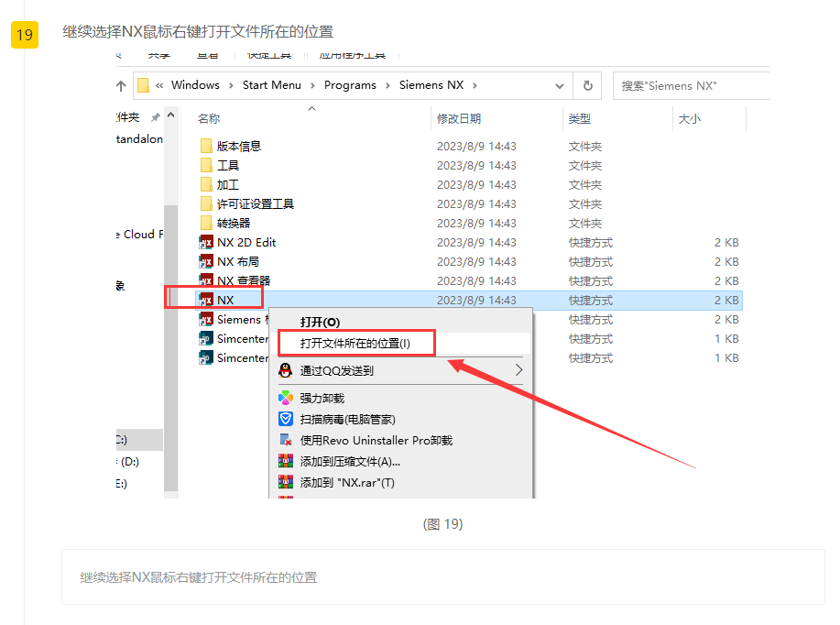This screenshot has width=840, height=625.
Task: Click the 文件夹 type of 加工
Action: point(585,184)
